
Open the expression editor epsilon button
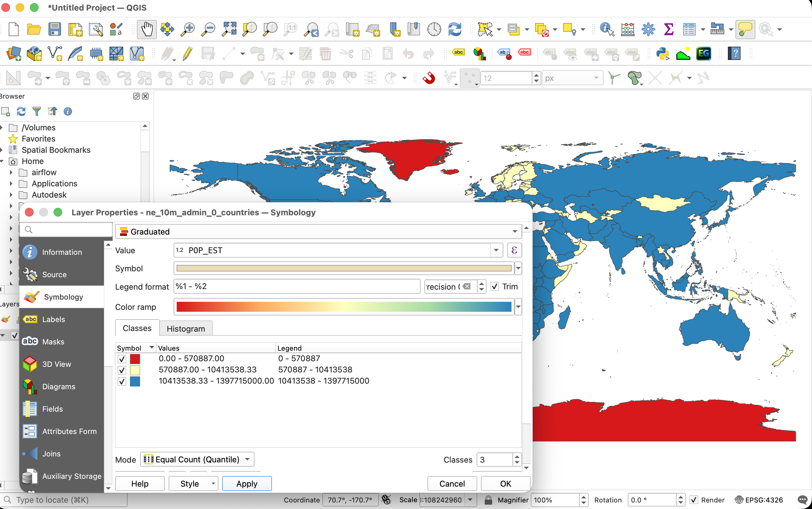[514, 250]
